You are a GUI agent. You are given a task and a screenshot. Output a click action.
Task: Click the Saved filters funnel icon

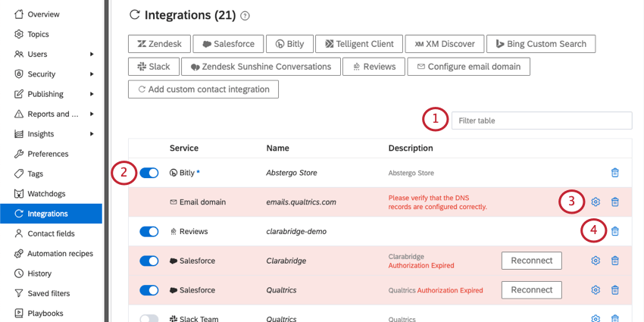click(x=18, y=293)
